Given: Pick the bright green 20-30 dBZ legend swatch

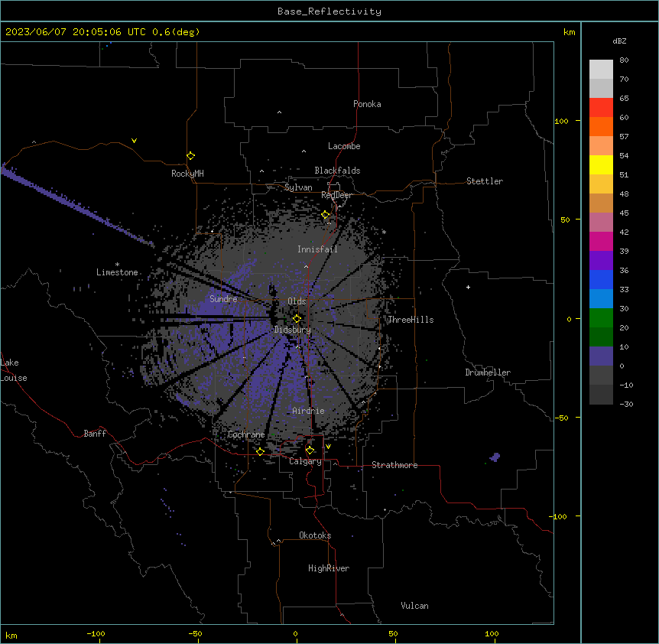Looking at the screenshot, I should point(601,318).
